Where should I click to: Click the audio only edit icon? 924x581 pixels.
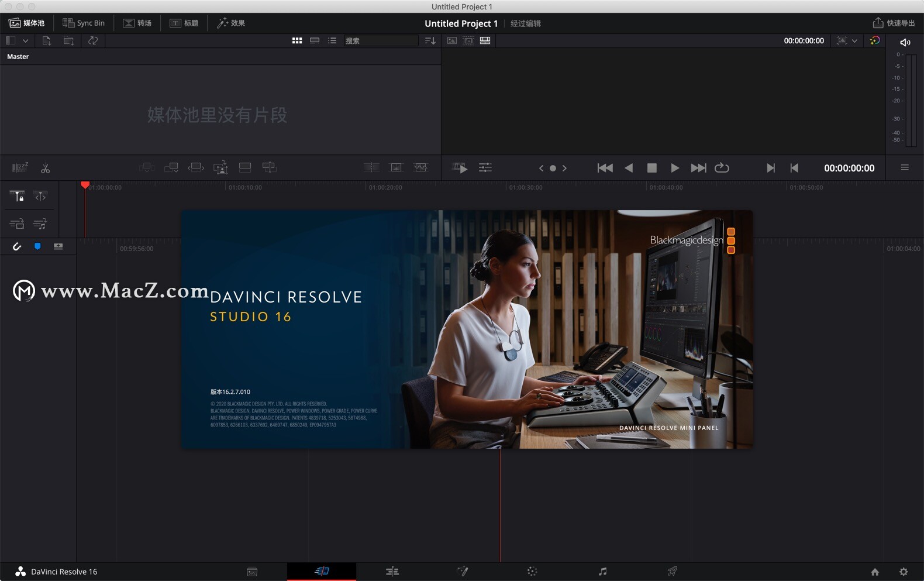40,224
